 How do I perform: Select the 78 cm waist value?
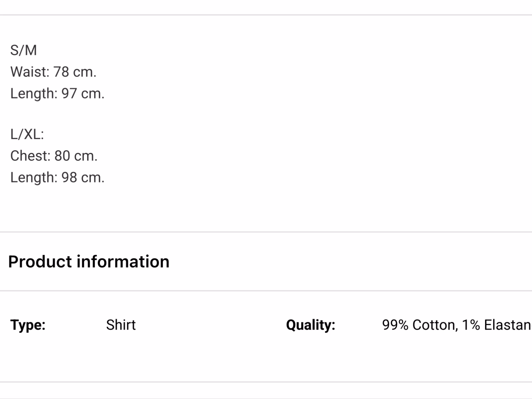coord(75,72)
